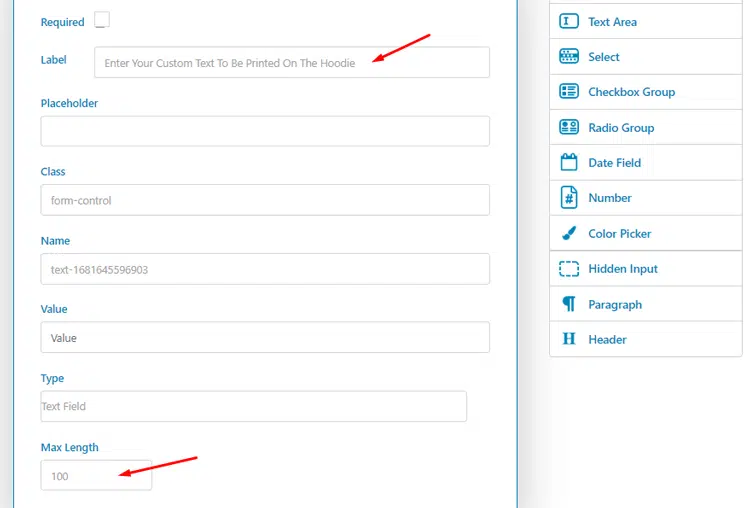
Task: Toggle the Required checkbox
Action: coord(102,20)
